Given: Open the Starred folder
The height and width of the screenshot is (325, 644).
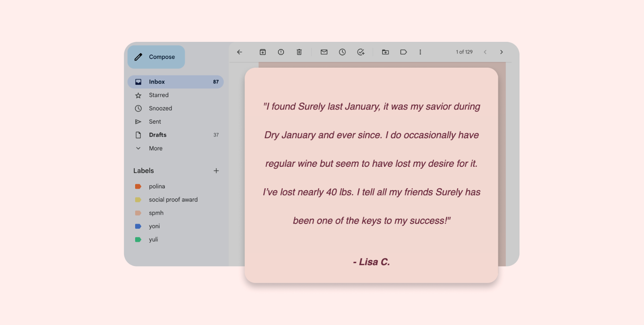Looking at the screenshot, I should click(159, 95).
